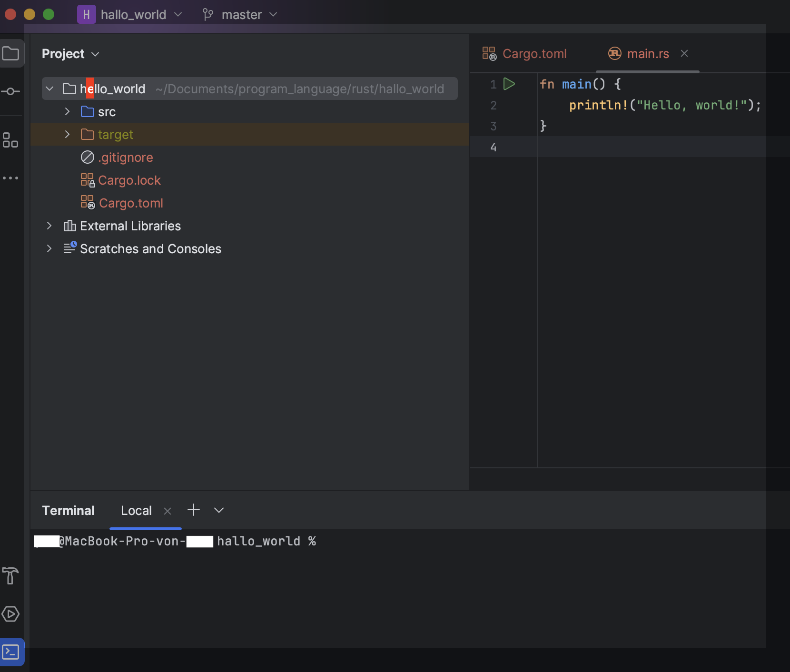This screenshot has width=790, height=672.
Task: Toggle the Terminal tool window icon
Action: [11, 652]
